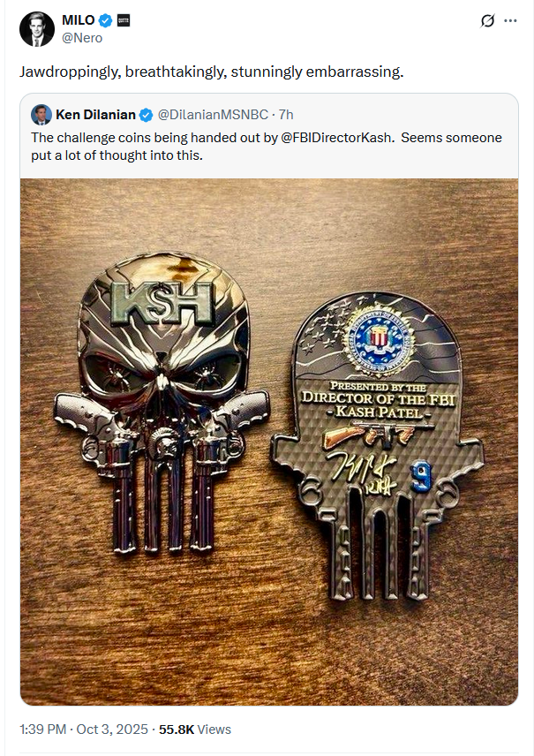Click MILO's profile avatar
Screen dimensions: 534x756
point(36,29)
